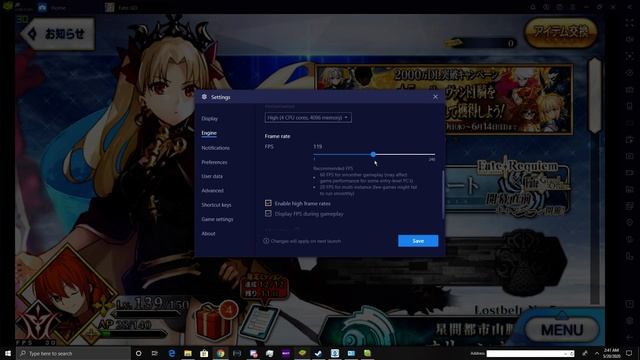Toggle fullscreen from BlueStacks sidebar

(x=629, y=22)
